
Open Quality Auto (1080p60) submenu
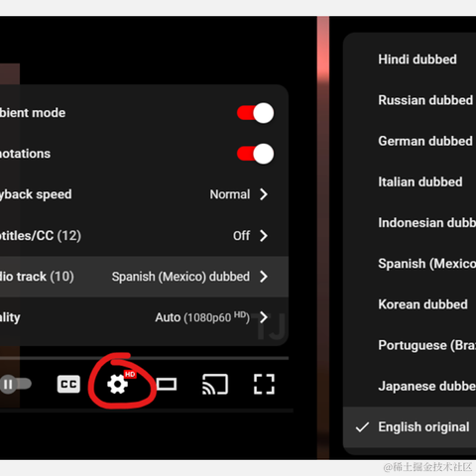[x=144, y=317]
